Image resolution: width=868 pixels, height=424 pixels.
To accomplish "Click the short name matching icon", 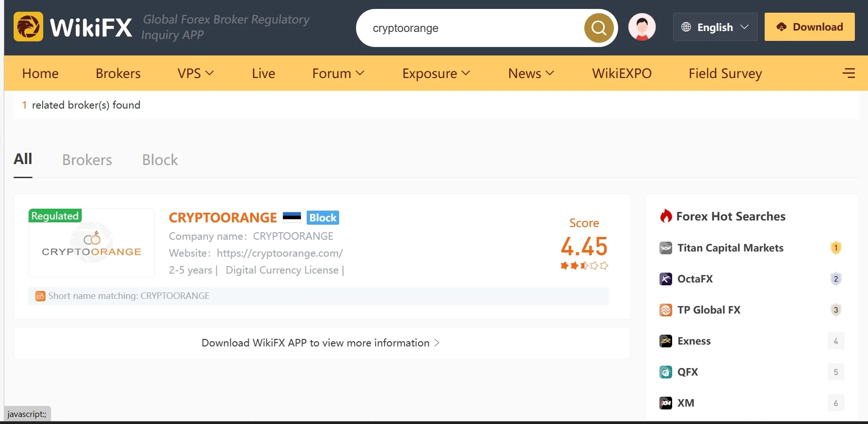I will click(x=40, y=296).
